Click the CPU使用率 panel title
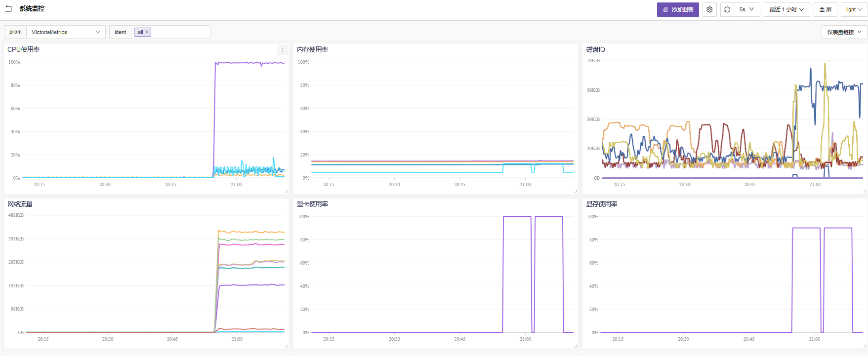The width and height of the screenshot is (868, 356). (x=24, y=49)
